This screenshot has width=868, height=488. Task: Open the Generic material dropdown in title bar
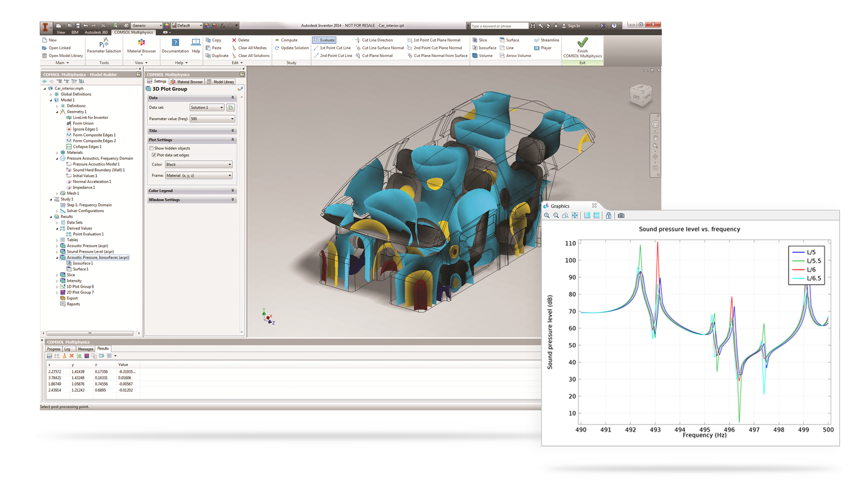click(x=146, y=26)
